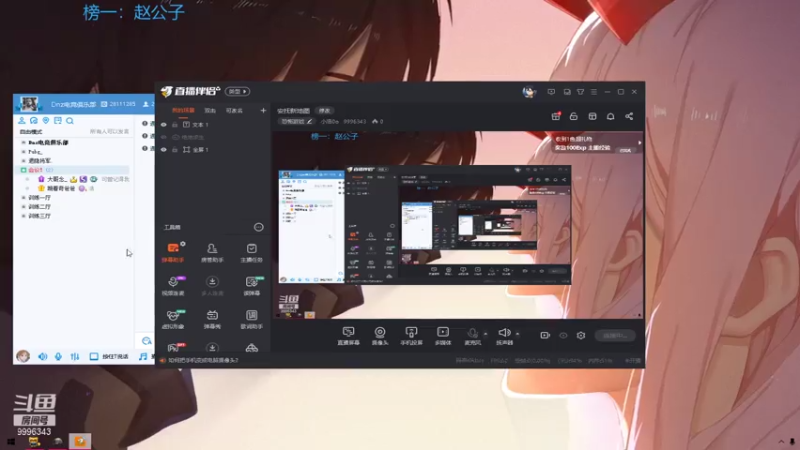
Task: Click the Windows Start button
Action: 11,441
